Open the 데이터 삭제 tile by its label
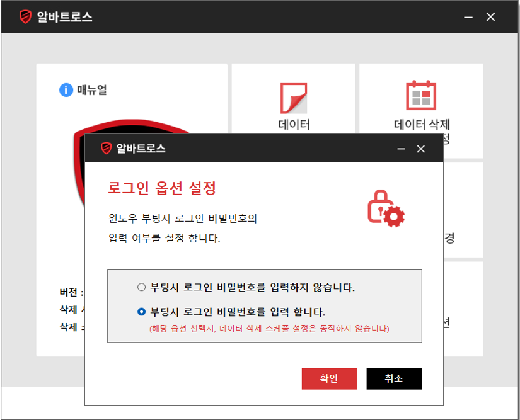 (422, 124)
